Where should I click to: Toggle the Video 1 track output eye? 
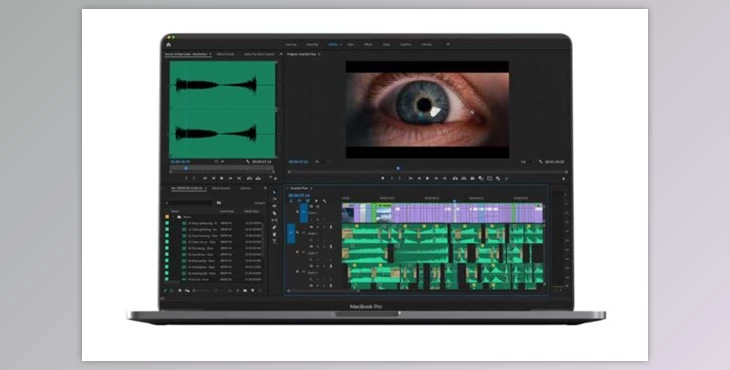318,206
